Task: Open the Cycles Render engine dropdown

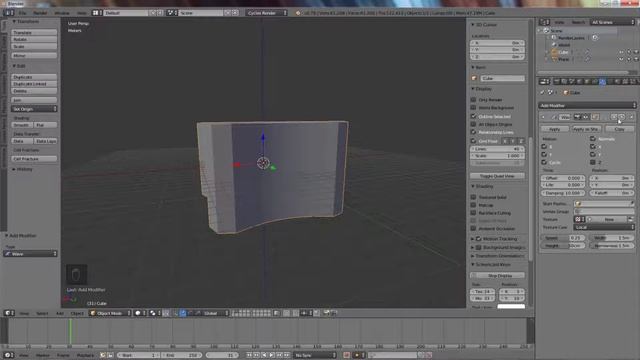Action: click(267, 13)
